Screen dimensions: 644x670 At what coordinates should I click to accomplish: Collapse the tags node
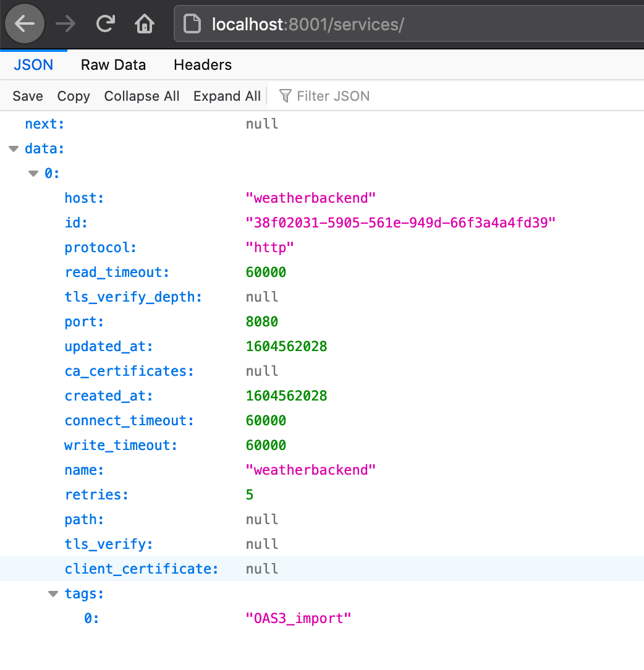[54, 594]
